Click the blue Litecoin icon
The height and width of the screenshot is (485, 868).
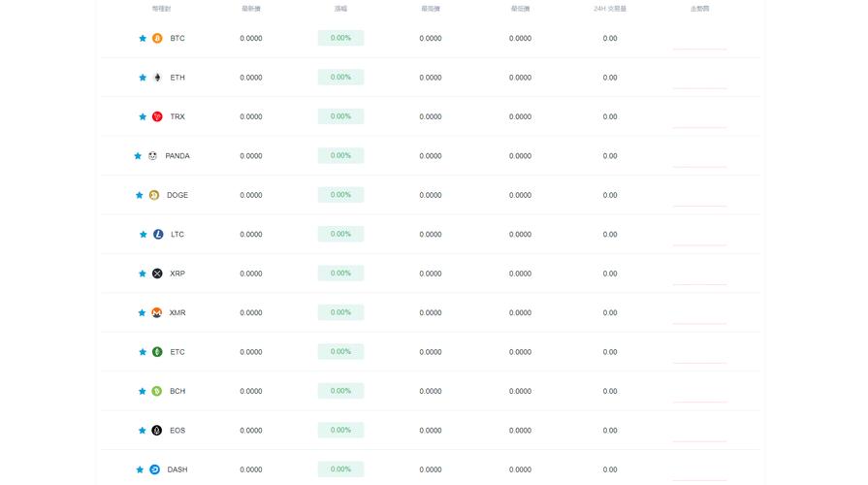[158, 234]
